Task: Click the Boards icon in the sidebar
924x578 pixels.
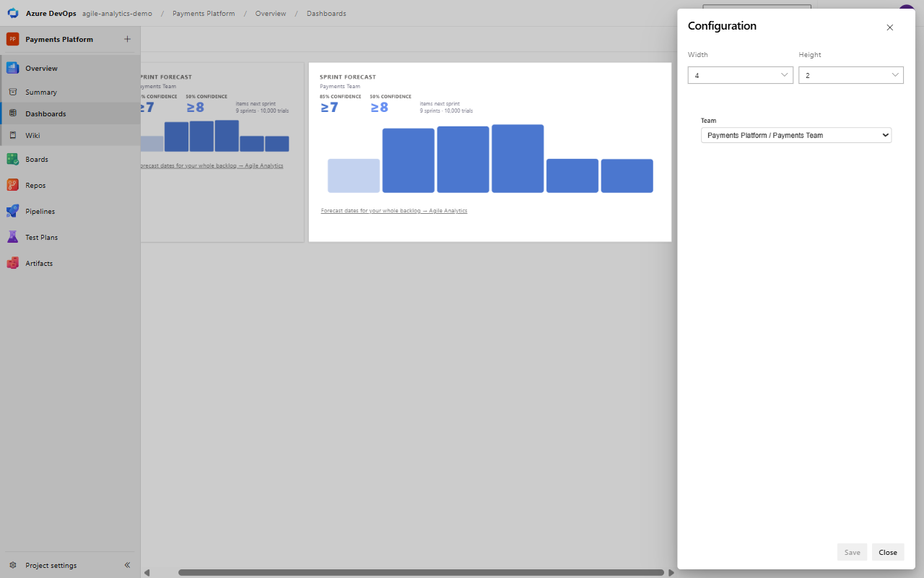Action: (x=12, y=159)
